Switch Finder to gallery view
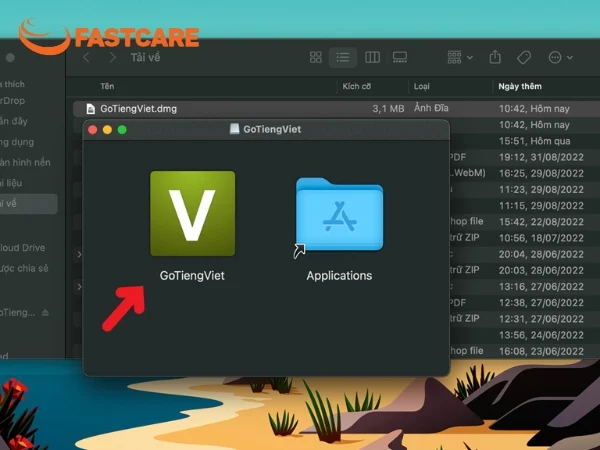 tap(400, 57)
